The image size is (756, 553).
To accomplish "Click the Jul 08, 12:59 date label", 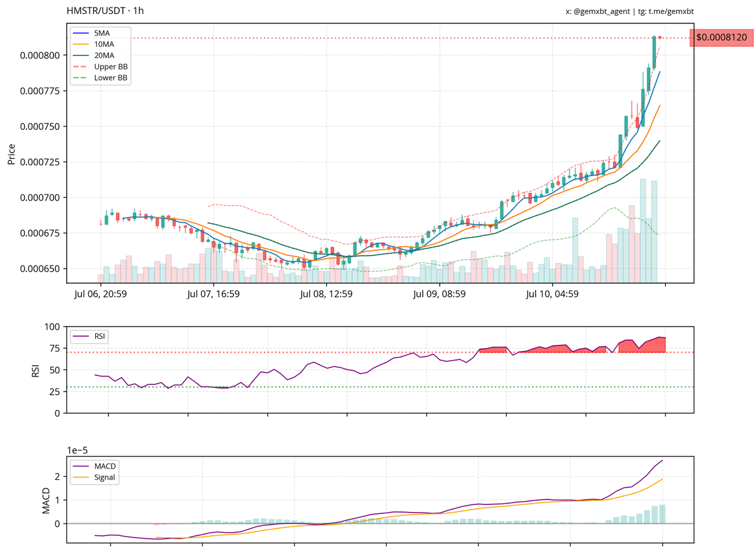I will pos(326,294).
